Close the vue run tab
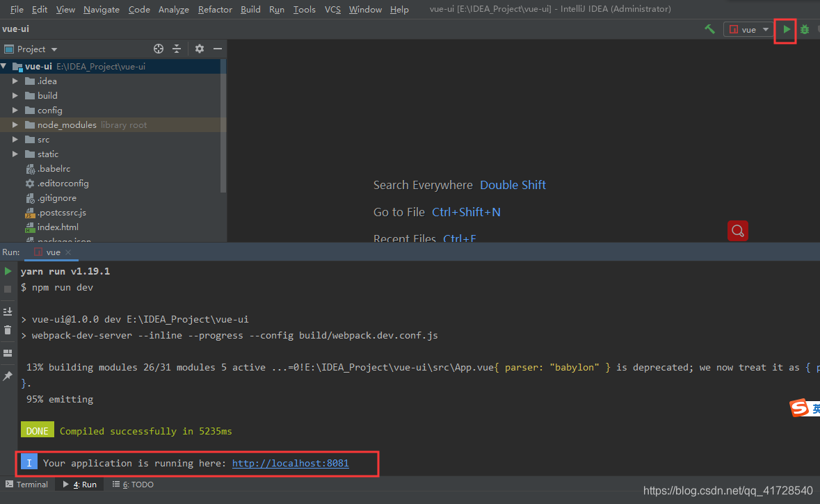 [x=68, y=252]
